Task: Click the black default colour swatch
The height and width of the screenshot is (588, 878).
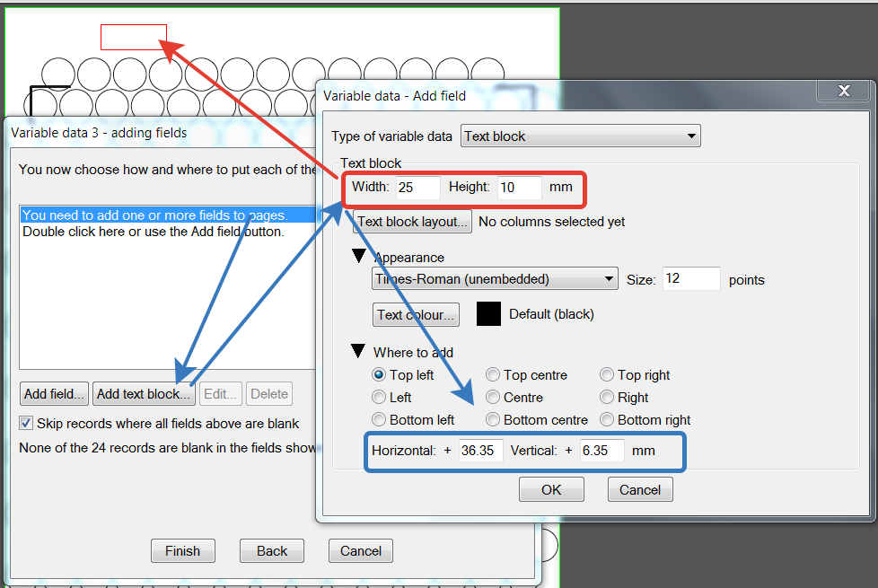Action: click(x=488, y=314)
